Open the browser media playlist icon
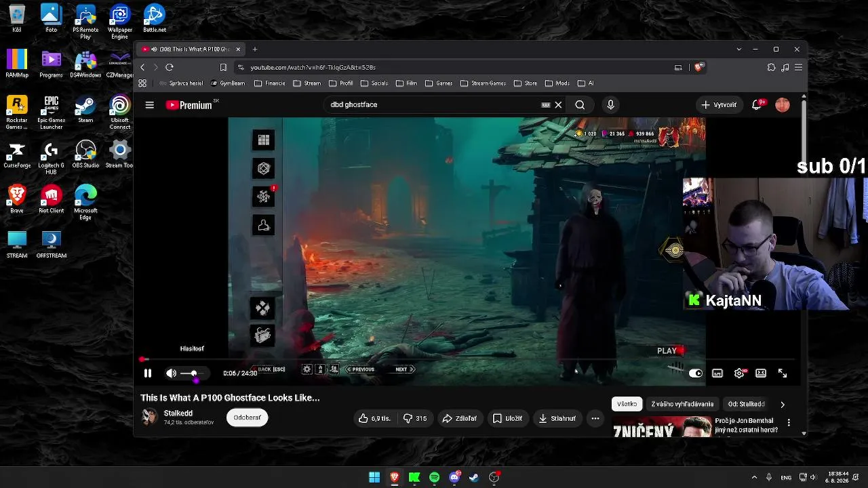The width and height of the screenshot is (868, 488). tap(785, 67)
